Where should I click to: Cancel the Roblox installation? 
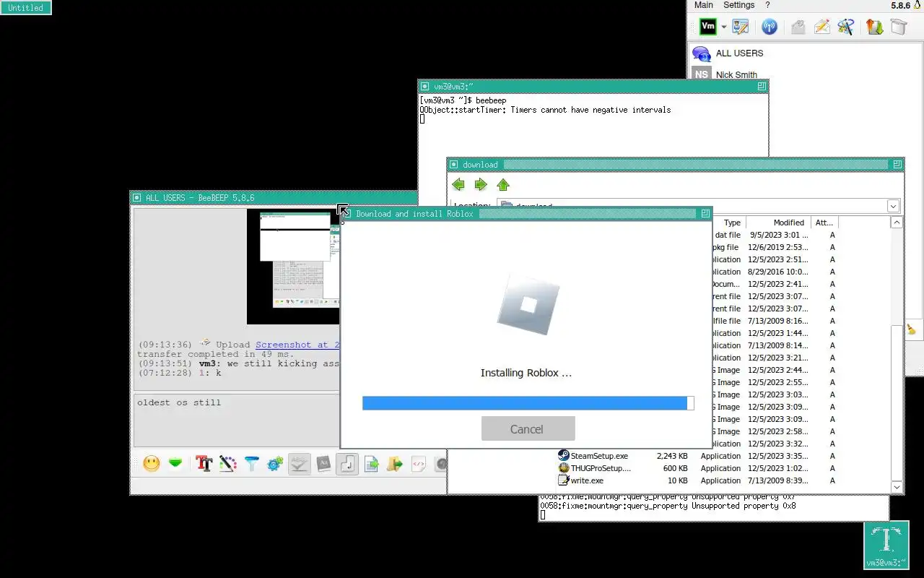tap(528, 428)
